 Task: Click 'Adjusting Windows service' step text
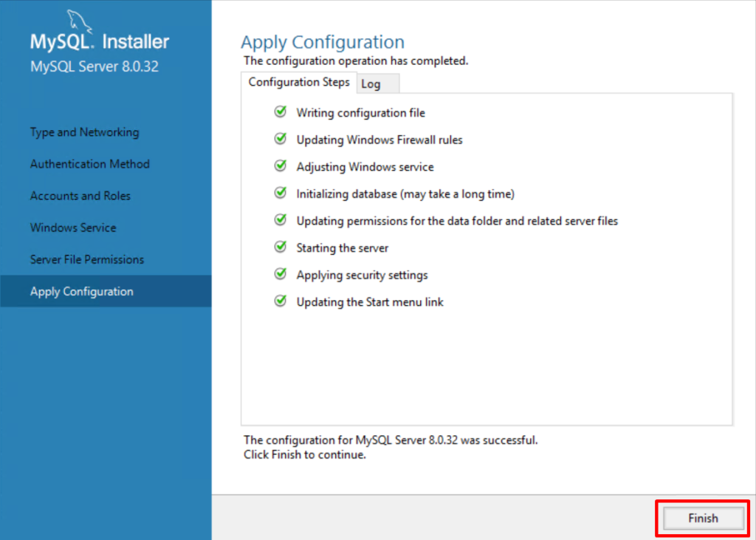coord(365,167)
